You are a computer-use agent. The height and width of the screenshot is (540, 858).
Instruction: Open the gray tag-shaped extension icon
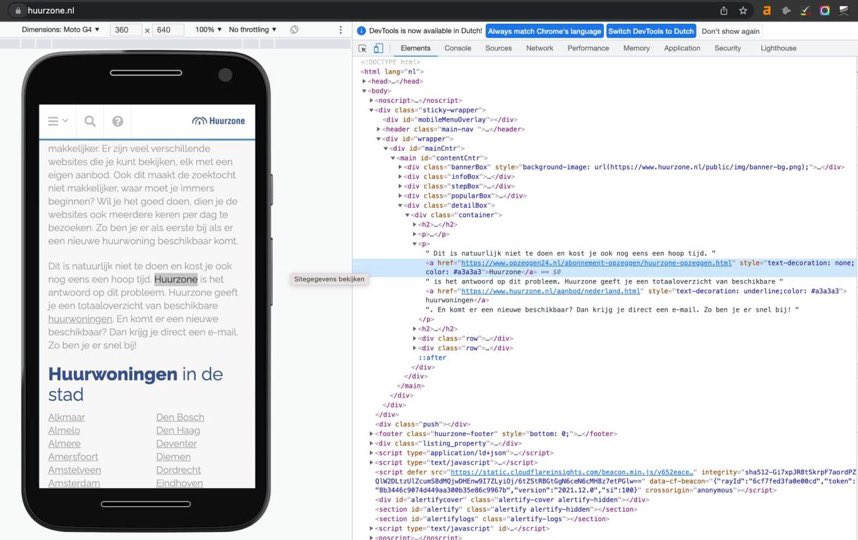click(x=786, y=10)
